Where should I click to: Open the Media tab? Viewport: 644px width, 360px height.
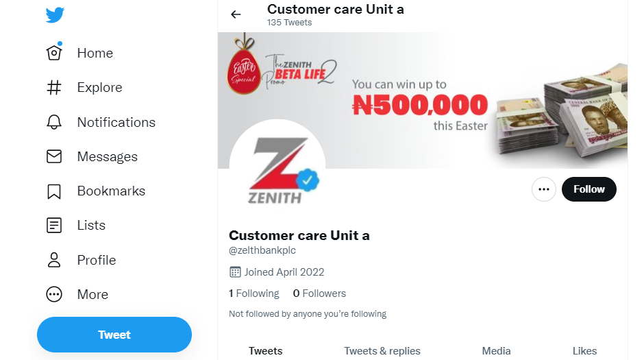point(496,350)
